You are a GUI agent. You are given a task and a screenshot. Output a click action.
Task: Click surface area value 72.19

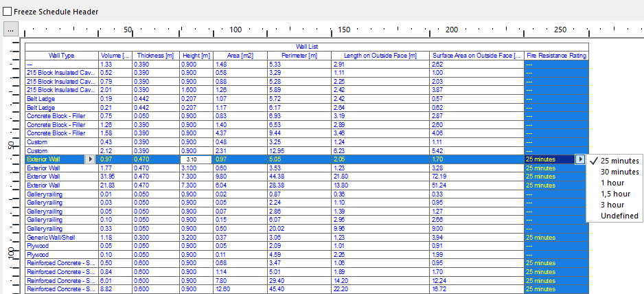pos(438,177)
